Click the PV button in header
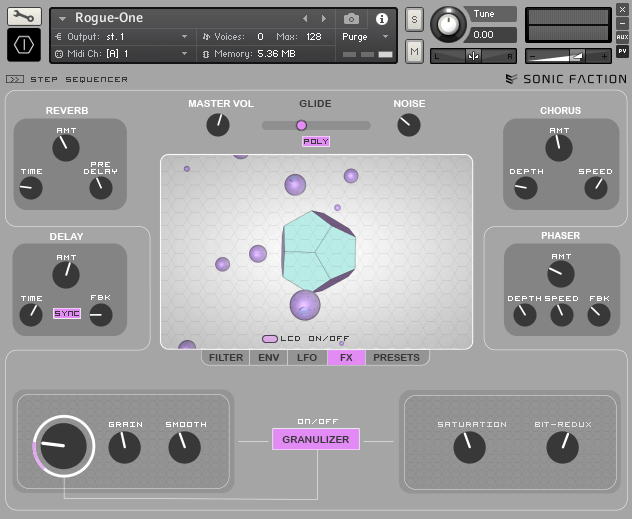632x519 pixels. [x=622, y=50]
